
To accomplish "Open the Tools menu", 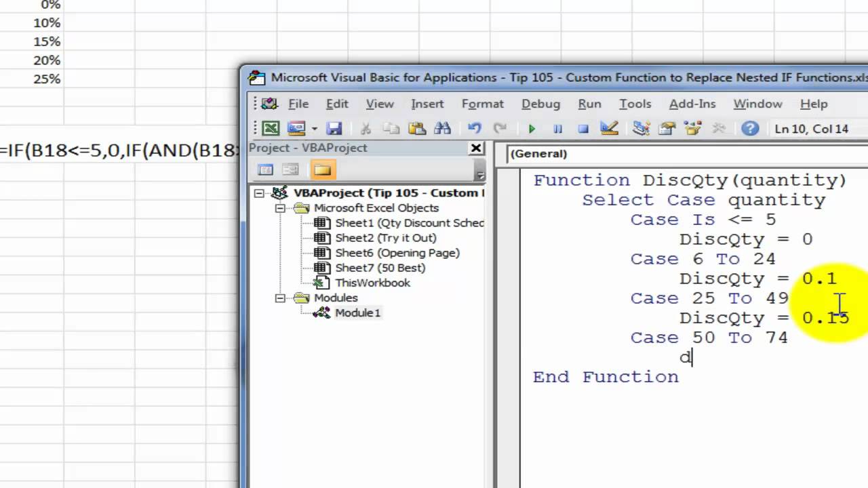I will [x=635, y=104].
